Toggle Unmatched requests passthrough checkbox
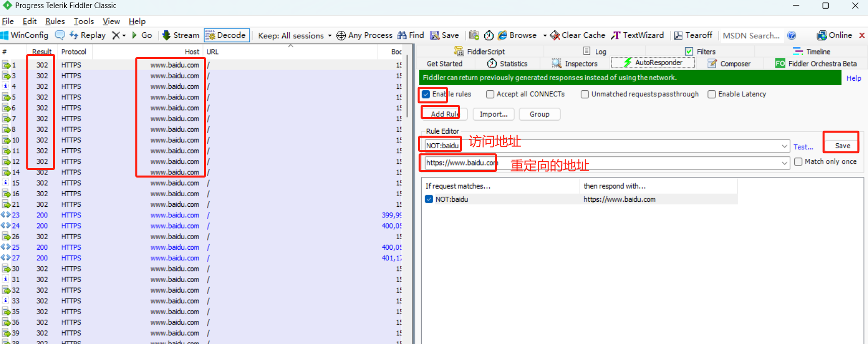 point(585,94)
